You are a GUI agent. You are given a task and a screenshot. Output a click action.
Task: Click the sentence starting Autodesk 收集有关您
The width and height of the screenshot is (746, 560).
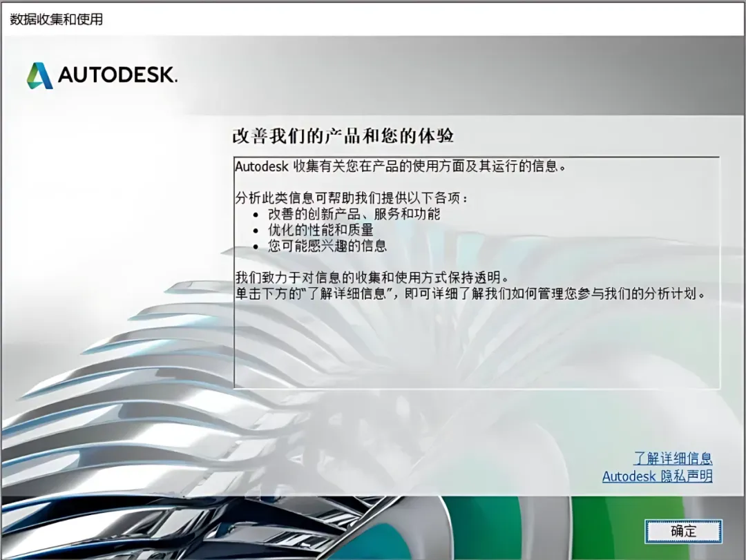(x=401, y=166)
